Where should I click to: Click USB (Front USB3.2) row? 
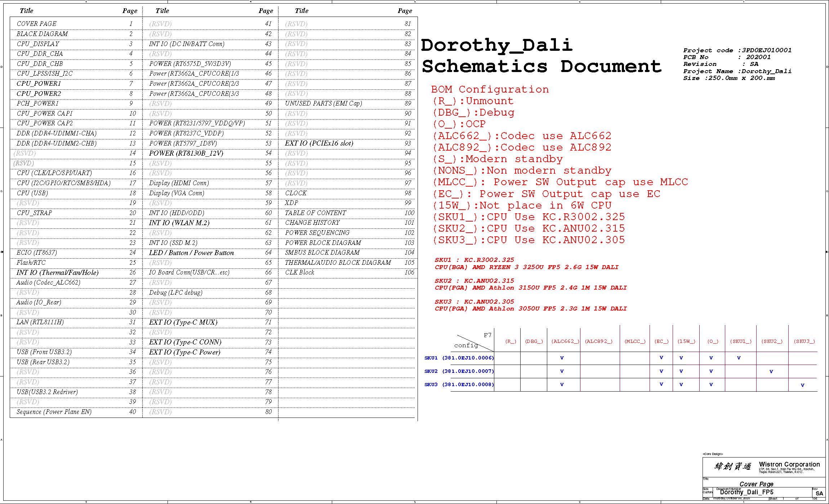pos(44,352)
